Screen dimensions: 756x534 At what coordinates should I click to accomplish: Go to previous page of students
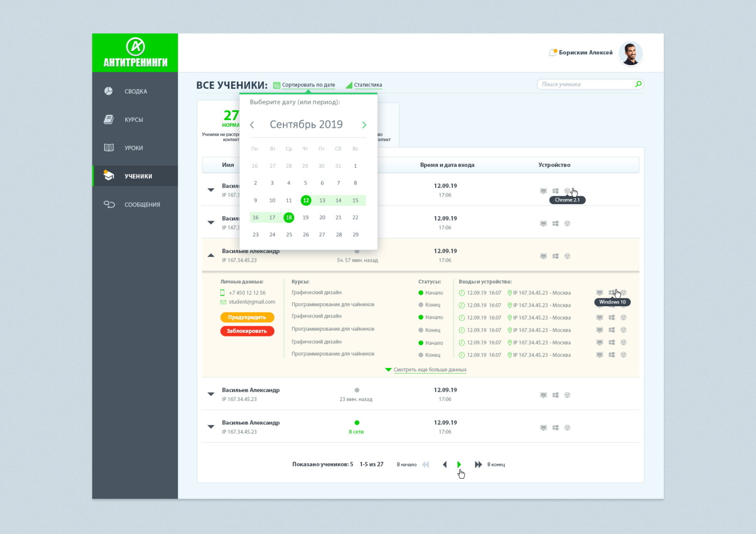pos(445,465)
